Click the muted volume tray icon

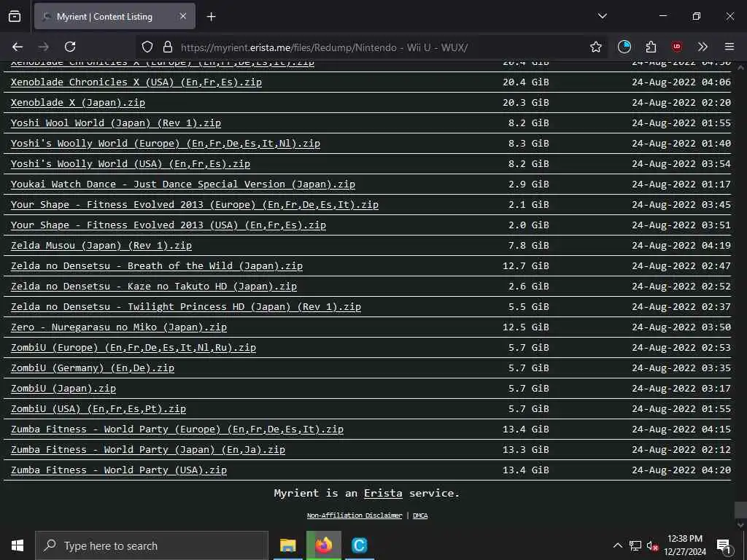(x=652, y=545)
